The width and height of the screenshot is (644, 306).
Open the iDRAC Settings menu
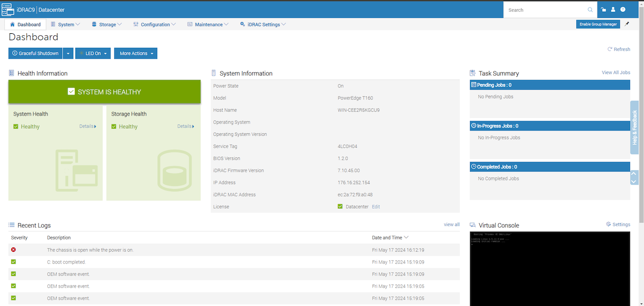click(x=263, y=24)
